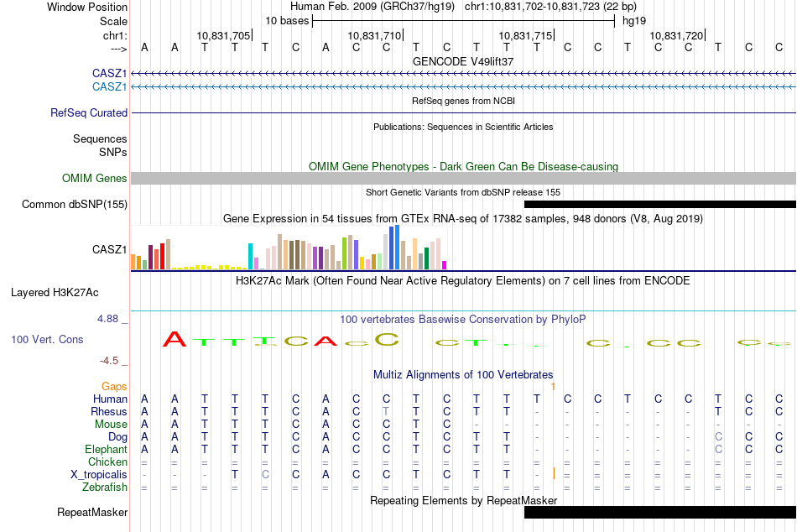797x532 pixels.
Task: Click the black RepeatMasker element bar
Action: click(660, 512)
